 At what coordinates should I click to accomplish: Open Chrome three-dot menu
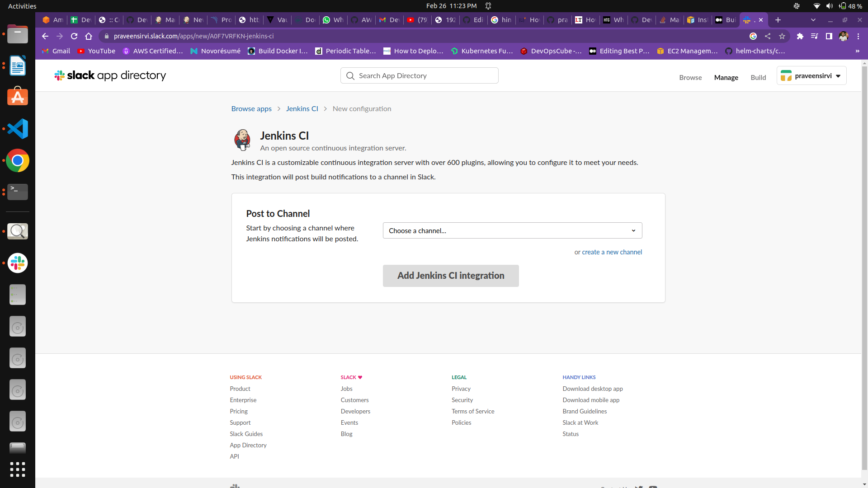pyautogui.click(x=858, y=36)
